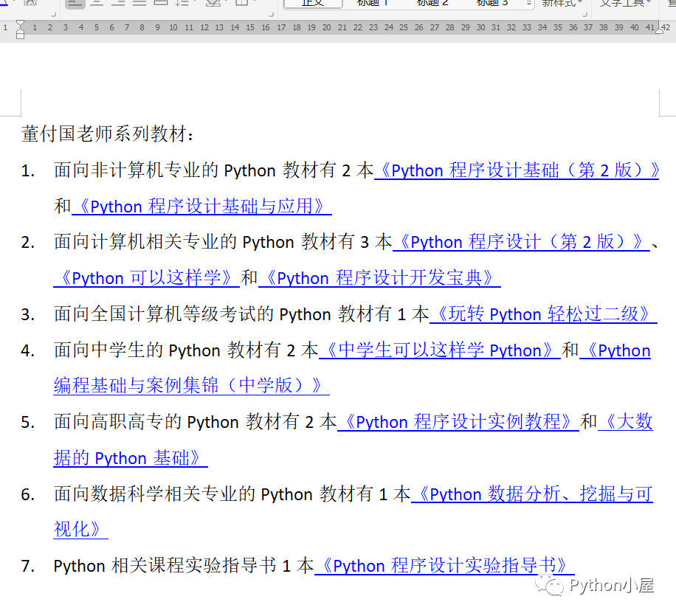Viewport: 676px width, 616px height.
Task: Click the right indent marker on ruler
Action: 659,30
